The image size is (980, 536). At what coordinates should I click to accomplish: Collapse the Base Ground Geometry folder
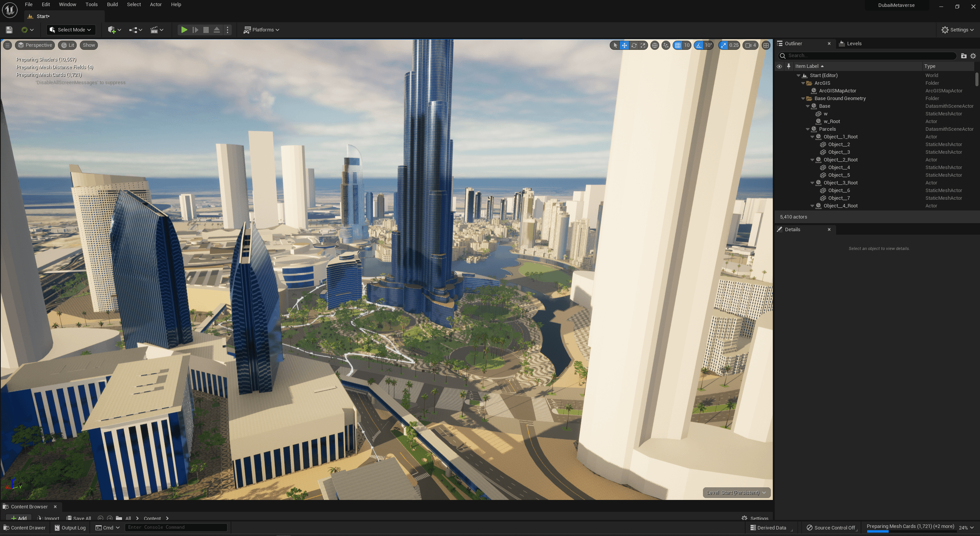(803, 99)
